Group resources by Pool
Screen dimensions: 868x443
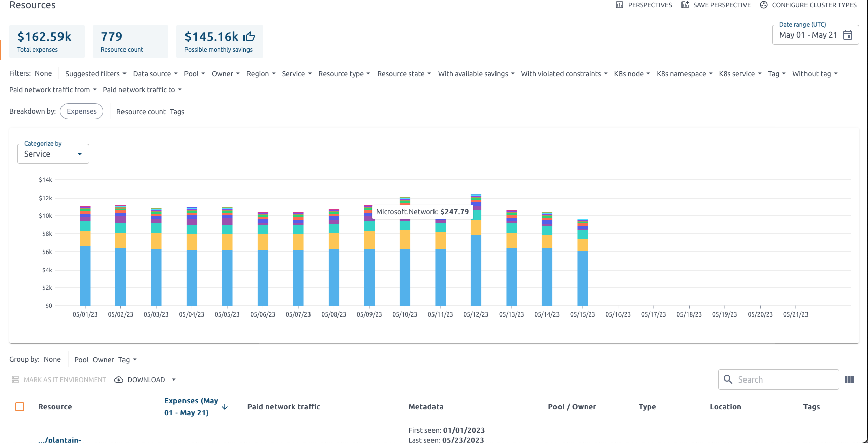[81, 360]
